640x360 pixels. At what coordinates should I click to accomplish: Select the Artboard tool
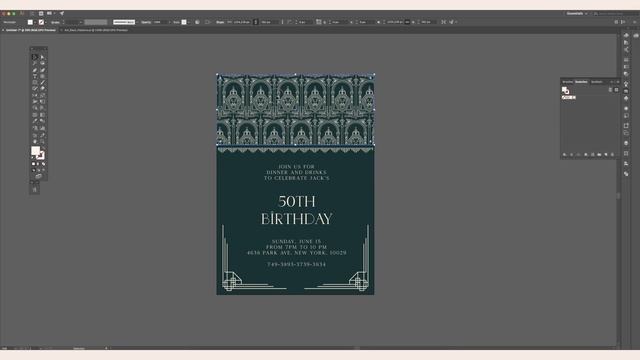35,135
